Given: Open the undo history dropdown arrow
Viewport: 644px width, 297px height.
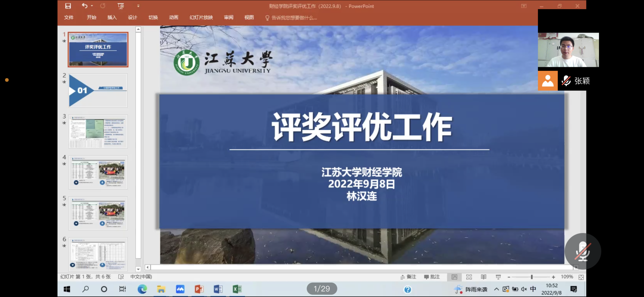Looking at the screenshot, I should 92,6.
